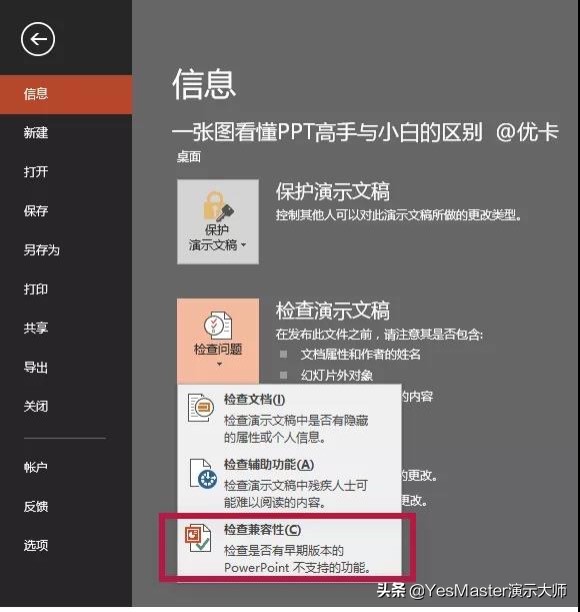Image resolution: width=580 pixels, height=612 pixels.
Task: Click the 文档属性和作者的姓名 list item
Action: click(x=361, y=354)
